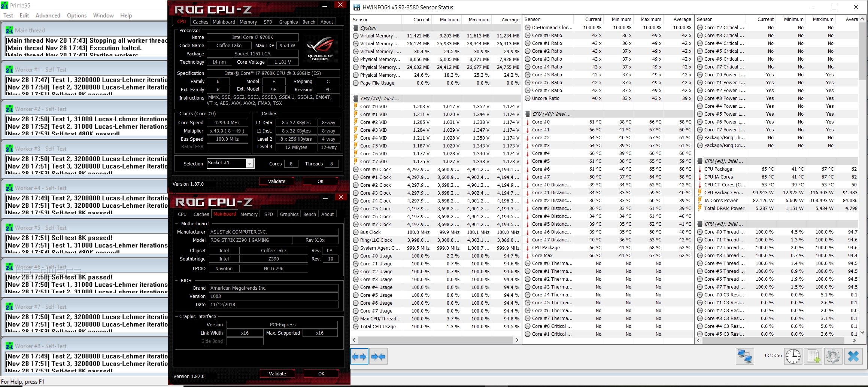This screenshot has height=387, width=868.
Task: Click OK in the CPU-Z Mainboard window
Action: pyautogui.click(x=321, y=374)
